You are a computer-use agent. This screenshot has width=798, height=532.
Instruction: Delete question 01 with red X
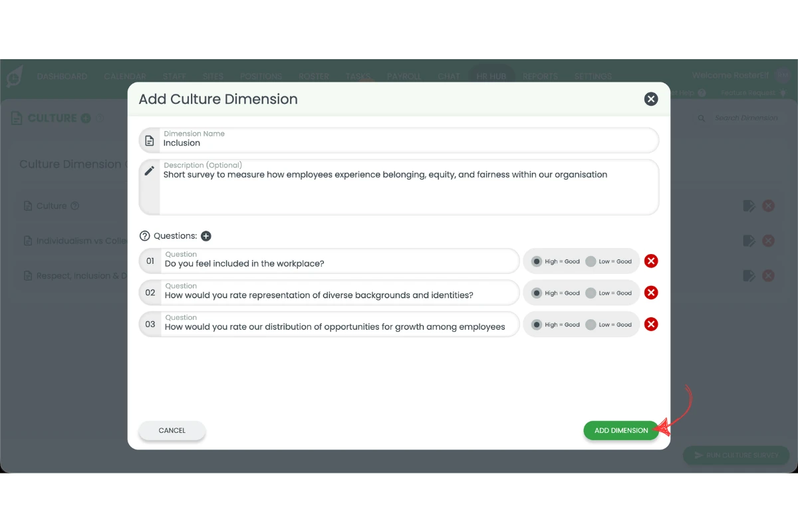point(652,261)
